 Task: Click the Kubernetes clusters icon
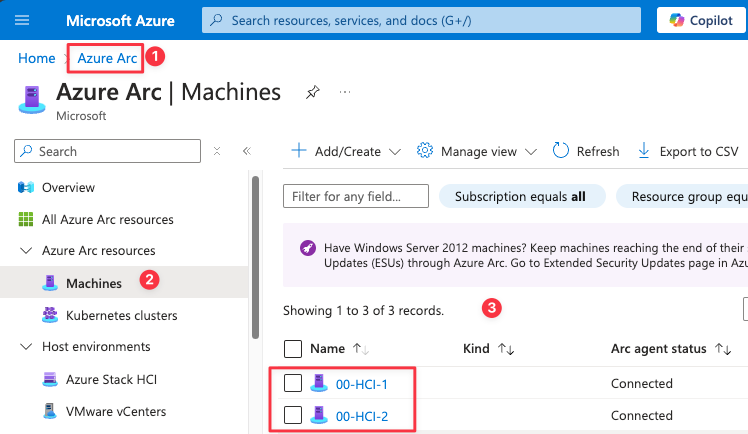pyautogui.click(x=50, y=315)
